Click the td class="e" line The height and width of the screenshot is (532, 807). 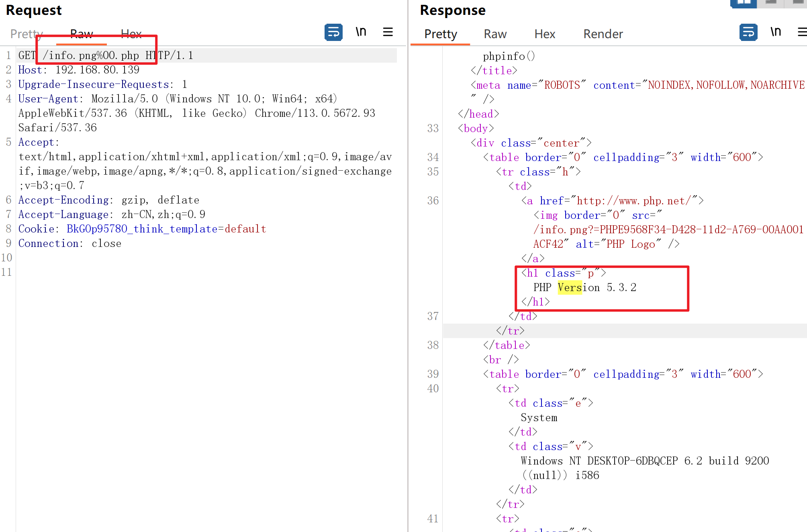(551, 403)
